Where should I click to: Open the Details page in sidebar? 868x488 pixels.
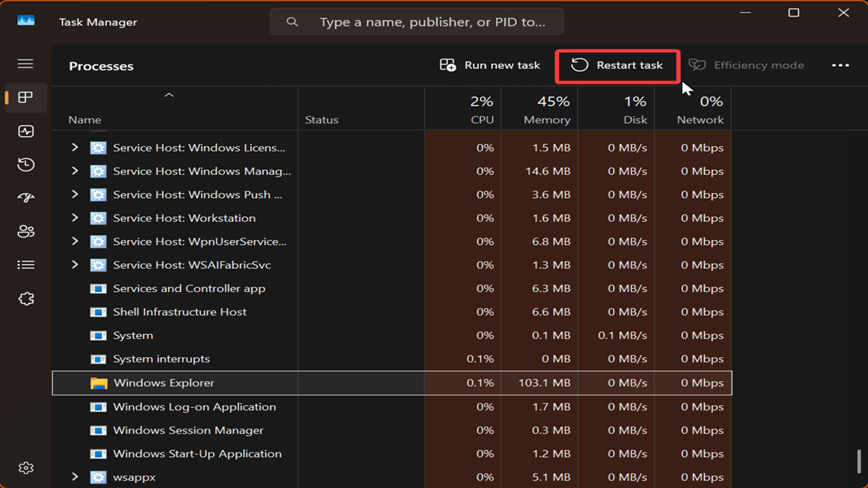tap(26, 265)
